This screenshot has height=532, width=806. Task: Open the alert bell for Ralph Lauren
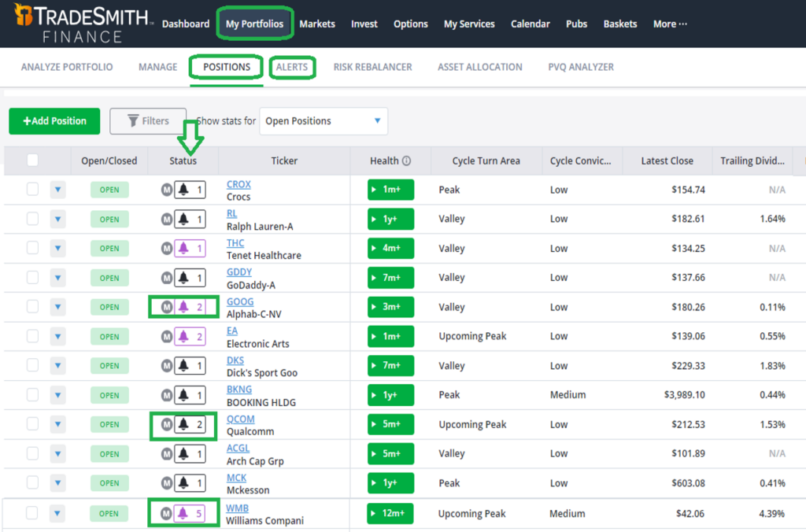click(x=190, y=219)
